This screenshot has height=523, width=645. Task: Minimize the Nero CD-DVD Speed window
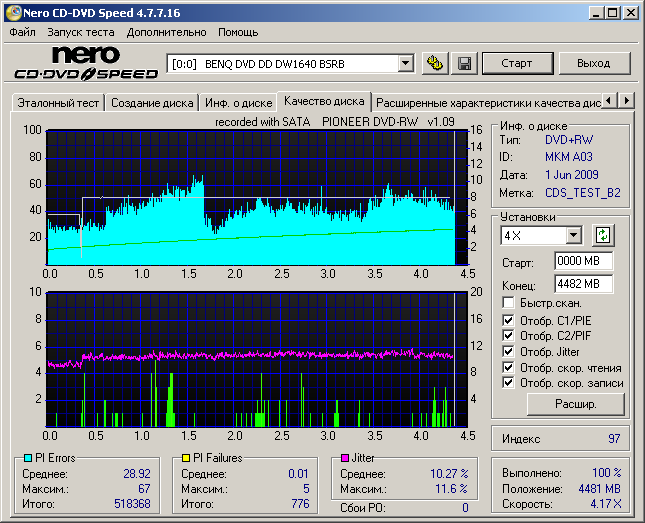596,13
